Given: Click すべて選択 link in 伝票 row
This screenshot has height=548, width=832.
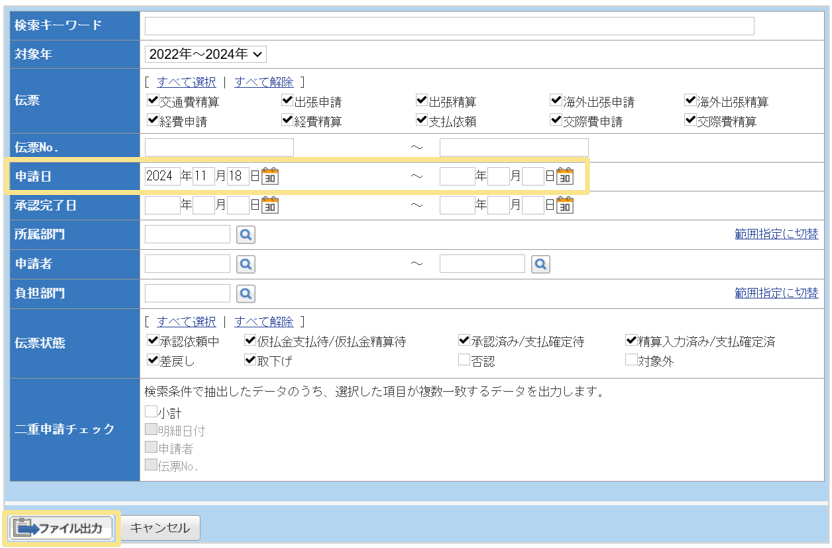Looking at the screenshot, I should coord(186,82).
